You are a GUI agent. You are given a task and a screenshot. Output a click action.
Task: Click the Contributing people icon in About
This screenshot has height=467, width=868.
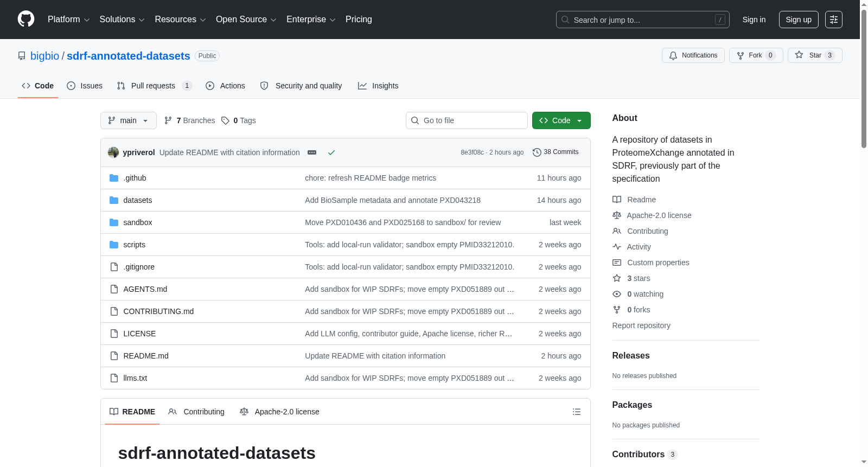(x=617, y=231)
